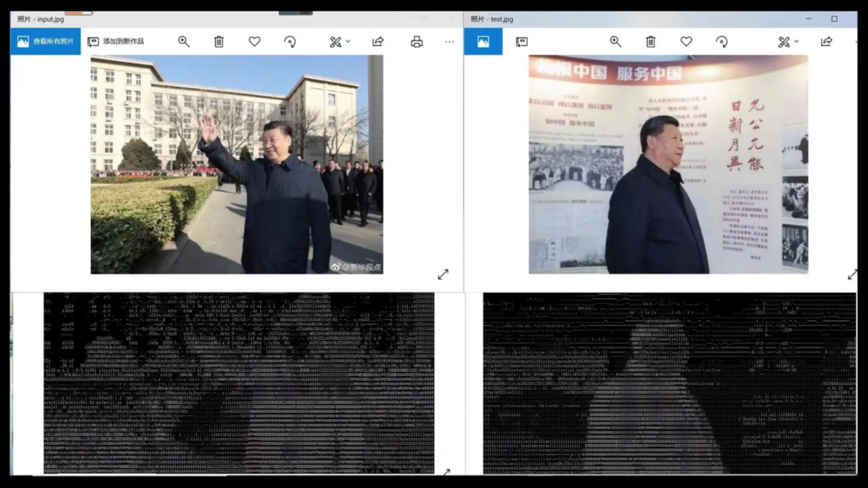Click zoom magnifier in text.jpg window
This screenshot has width=868, height=488.
[x=615, y=42]
